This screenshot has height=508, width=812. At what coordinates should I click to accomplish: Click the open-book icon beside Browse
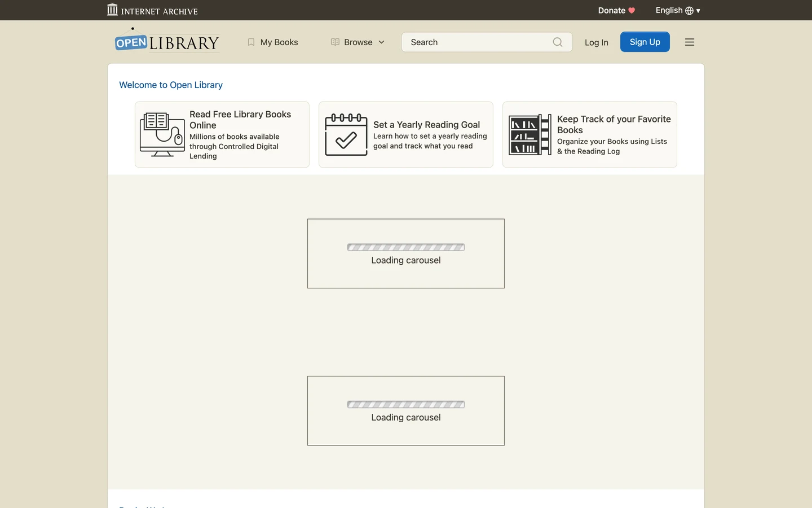click(335, 42)
